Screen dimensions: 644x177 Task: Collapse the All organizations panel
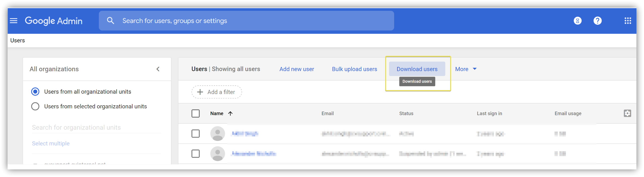point(158,69)
